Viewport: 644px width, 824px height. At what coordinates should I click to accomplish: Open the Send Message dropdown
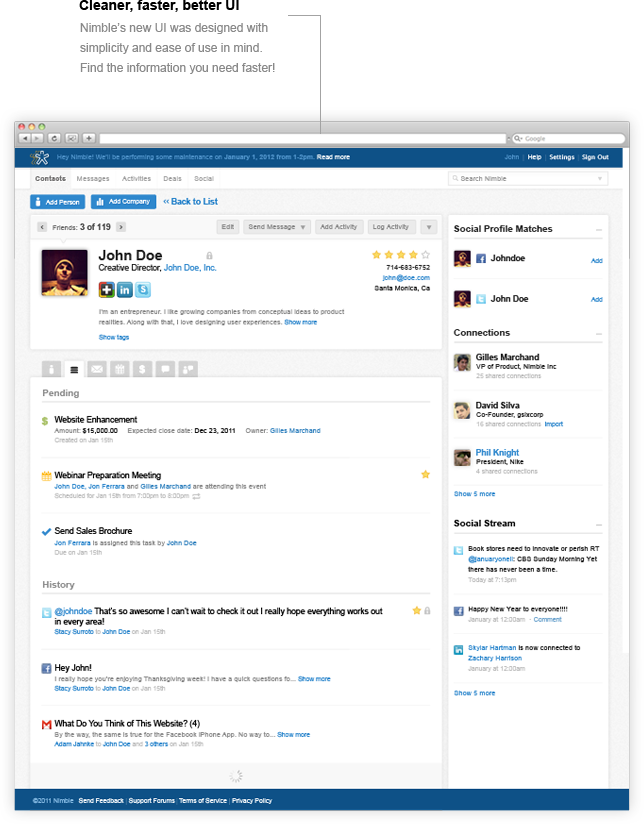[x=277, y=227]
